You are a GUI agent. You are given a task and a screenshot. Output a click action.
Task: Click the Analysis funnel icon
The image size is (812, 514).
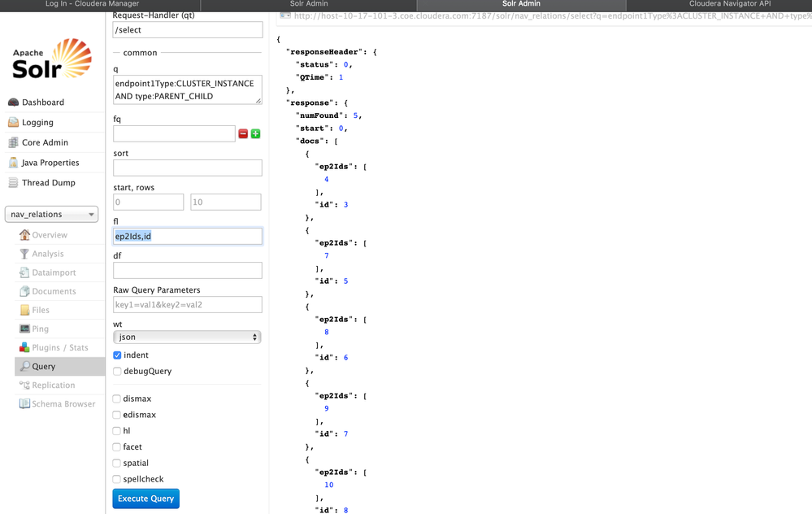(24, 254)
